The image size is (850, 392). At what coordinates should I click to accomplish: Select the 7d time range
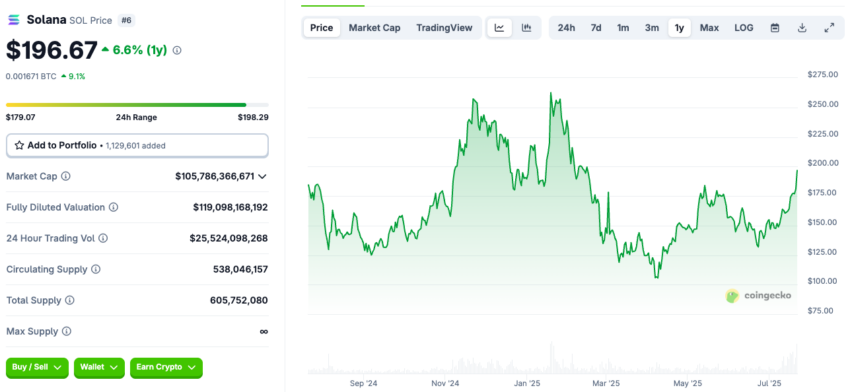[x=596, y=28]
